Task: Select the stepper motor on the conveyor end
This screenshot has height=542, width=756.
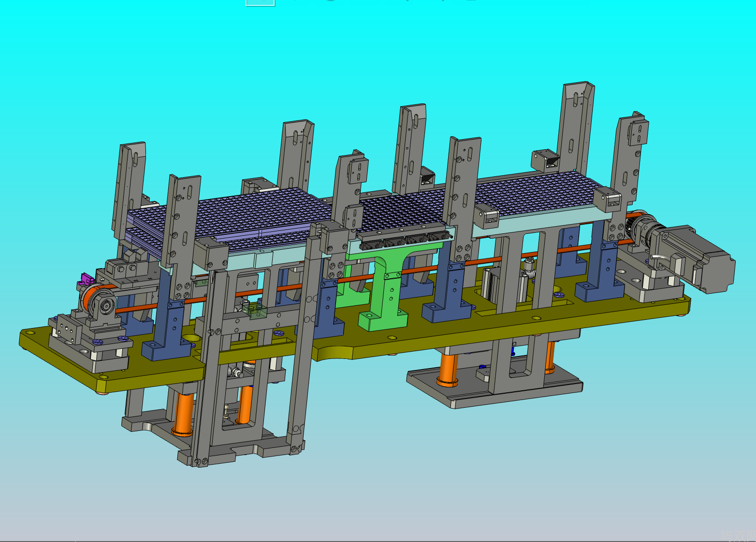Action: point(696,258)
